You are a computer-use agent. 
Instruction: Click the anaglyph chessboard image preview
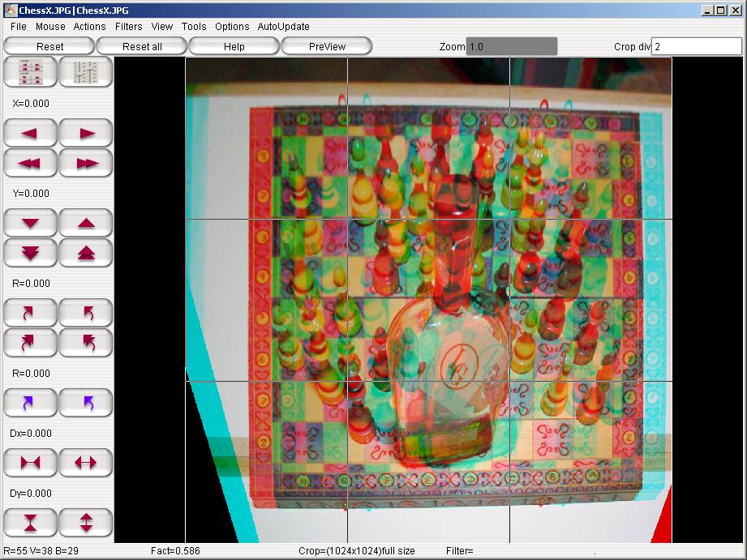click(429, 300)
